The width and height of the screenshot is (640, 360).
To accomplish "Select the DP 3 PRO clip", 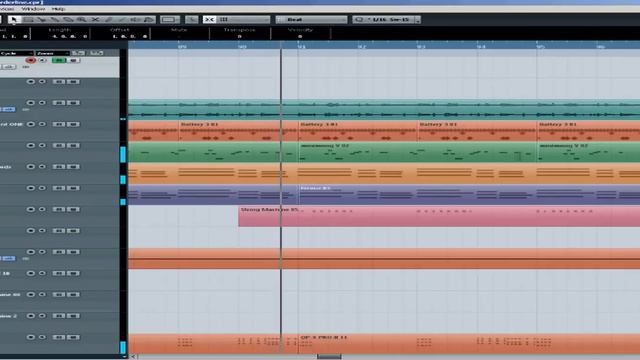I will (469, 344).
